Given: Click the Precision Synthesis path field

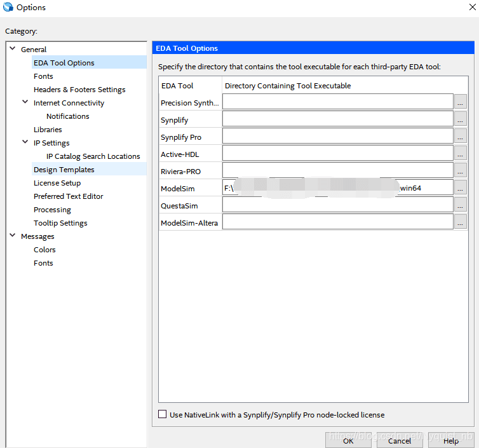Looking at the screenshot, I should point(337,102).
